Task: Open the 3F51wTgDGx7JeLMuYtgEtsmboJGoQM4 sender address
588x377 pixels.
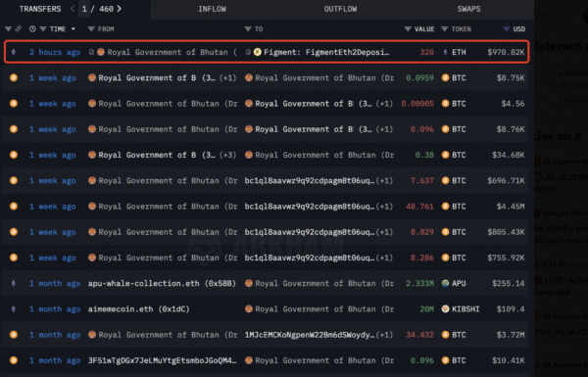Action: (x=163, y=360)
